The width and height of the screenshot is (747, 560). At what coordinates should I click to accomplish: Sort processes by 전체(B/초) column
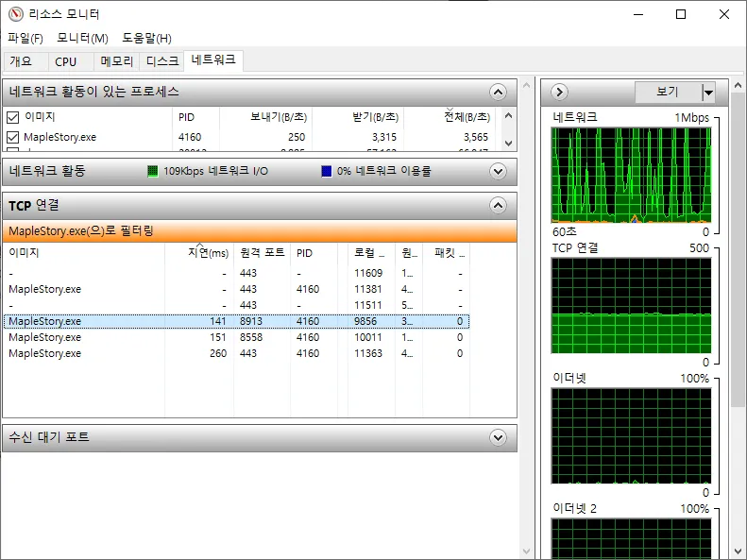tap(450, 117)
